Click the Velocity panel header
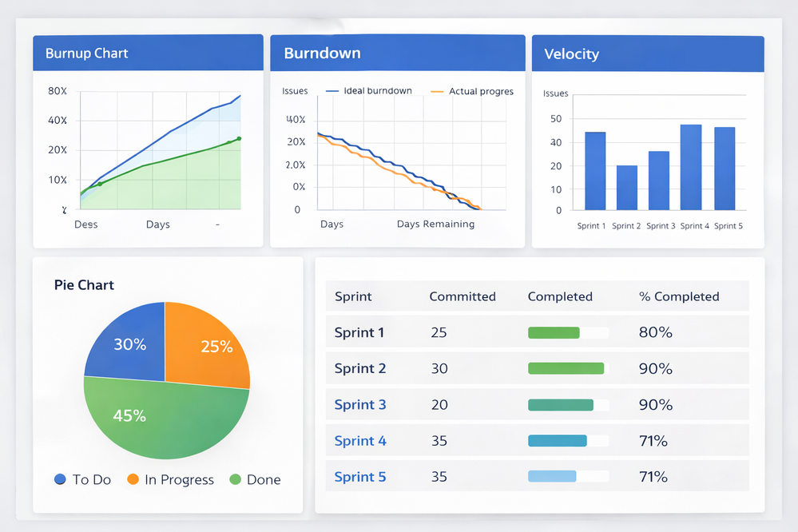Image resolution: width=798 pixels, height=532 pixels. (x=648, y=54)
